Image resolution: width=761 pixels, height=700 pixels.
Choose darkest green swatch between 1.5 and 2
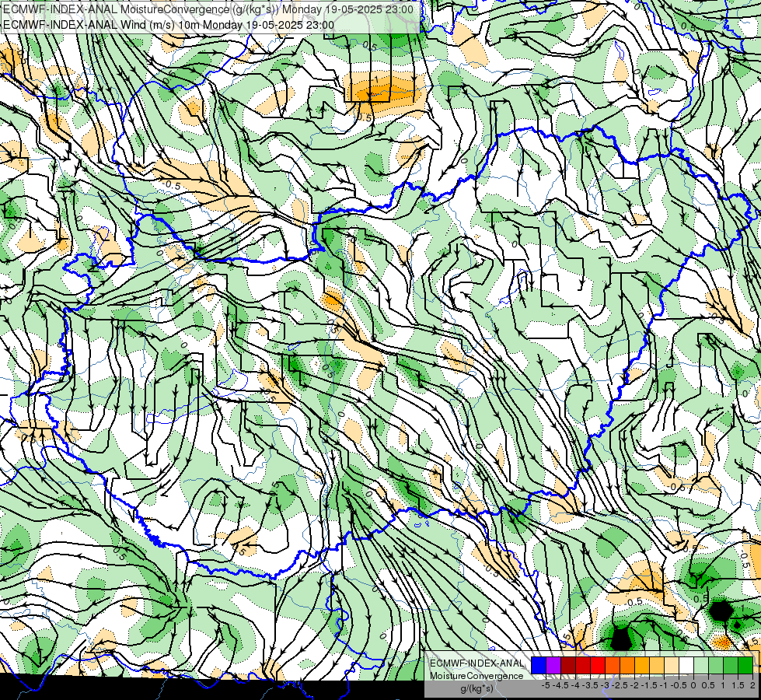745,665
